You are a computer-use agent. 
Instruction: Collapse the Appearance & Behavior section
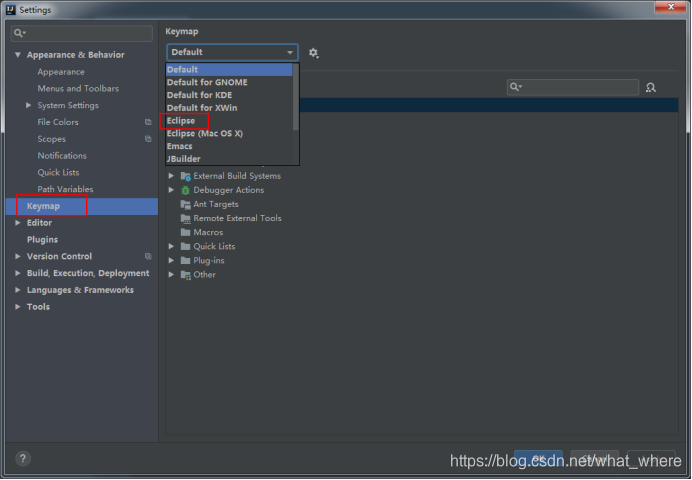(x=18, y=55)
